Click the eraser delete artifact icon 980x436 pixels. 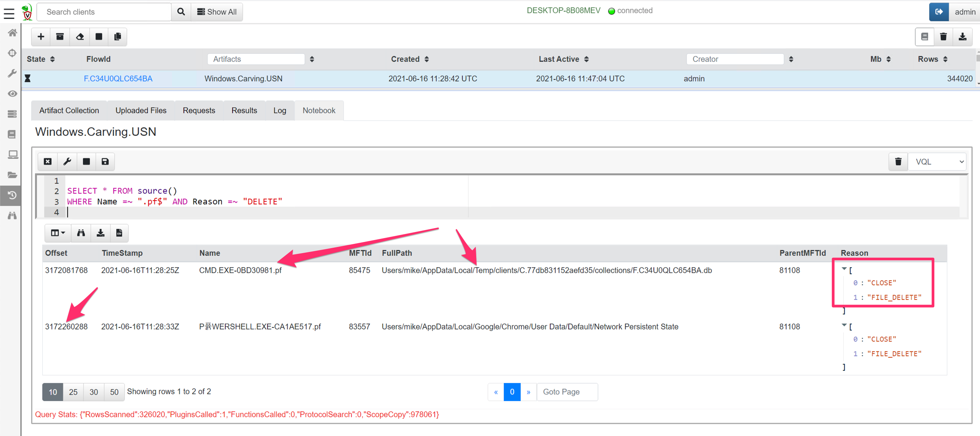79,36
